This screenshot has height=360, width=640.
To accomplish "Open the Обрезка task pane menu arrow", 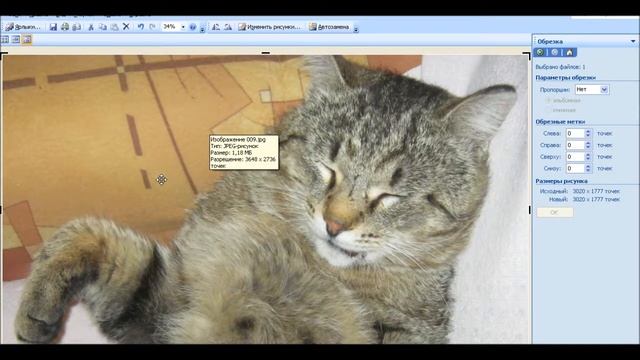I will click(x=633, y=41).
